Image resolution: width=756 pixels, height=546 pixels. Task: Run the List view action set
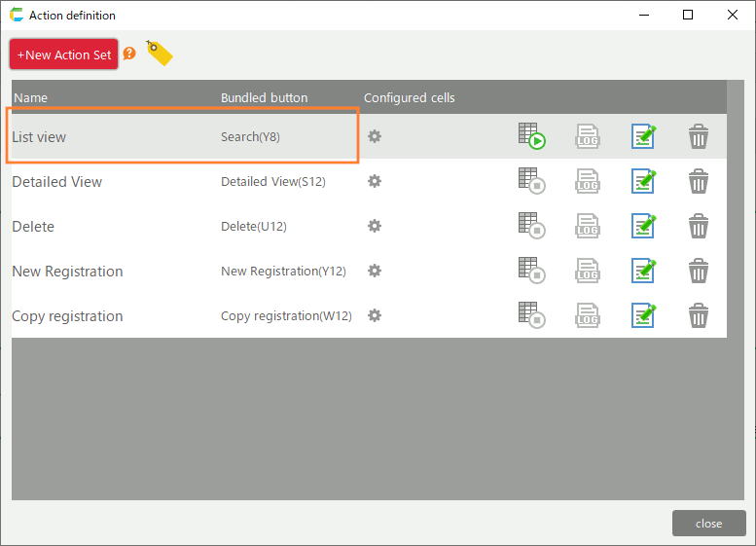click(x=531, y=136)
